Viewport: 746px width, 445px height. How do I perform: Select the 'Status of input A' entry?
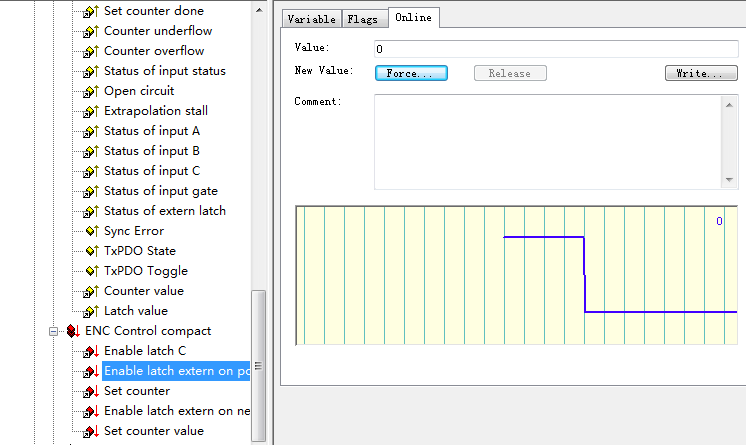pyautogui.click(x=152, y=131)
